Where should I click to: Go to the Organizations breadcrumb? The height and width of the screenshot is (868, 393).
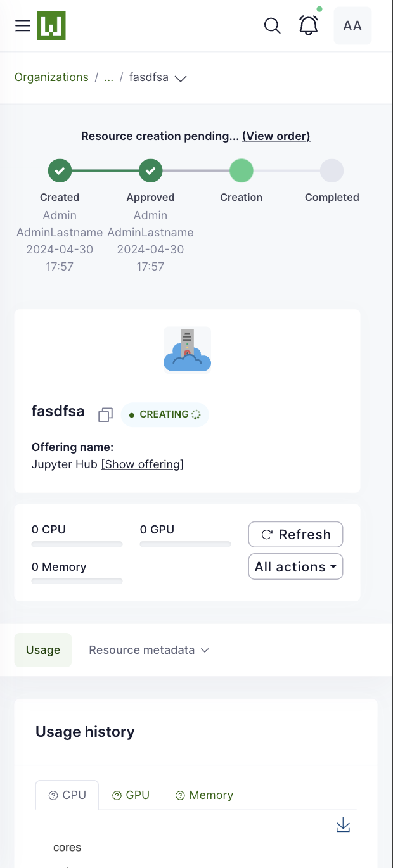[51, 77]
